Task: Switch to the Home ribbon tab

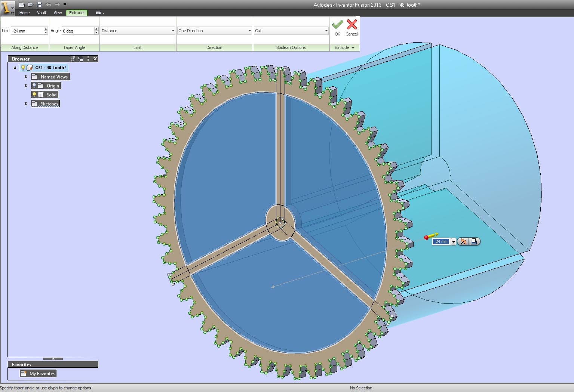Action: (24, 13)
